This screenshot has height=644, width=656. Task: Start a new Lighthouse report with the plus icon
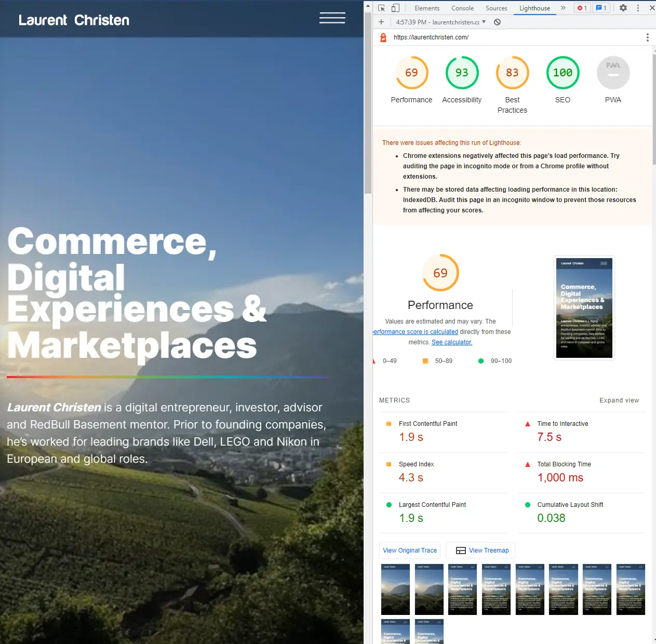[x=381, y=22]
